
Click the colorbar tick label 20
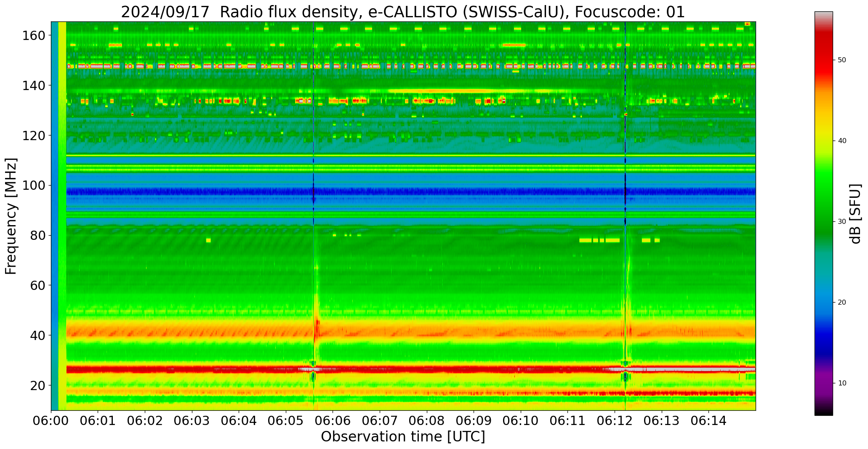click(x=842, y=303)
